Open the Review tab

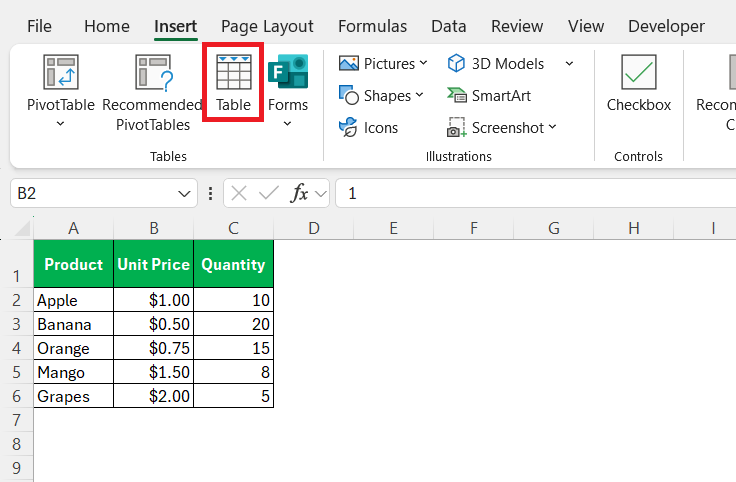[517, 26]
